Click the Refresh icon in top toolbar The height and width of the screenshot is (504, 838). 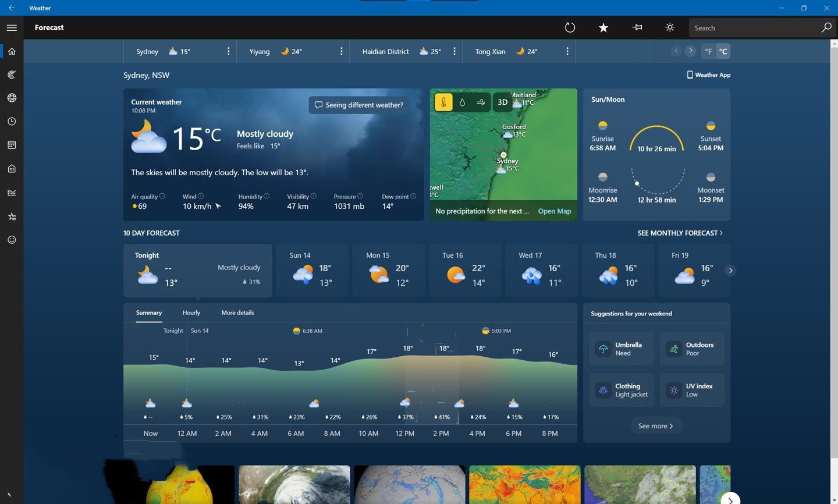pyautogui.click(x=570, y=27)
